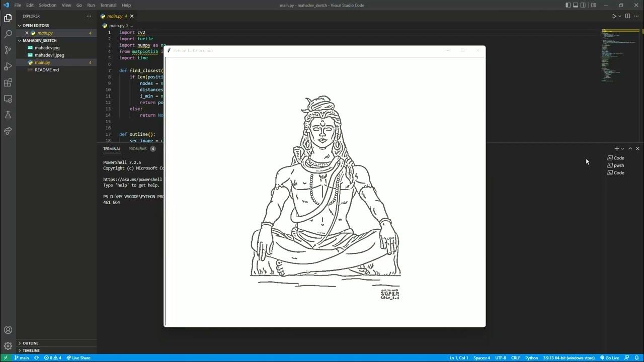Click the editor minimap

pos(620,55)
